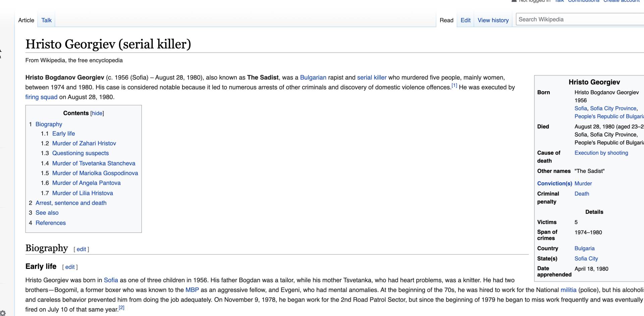Click the edit link beside Biography heading
Viewport: 644px width, 316px height.
[81, 249]
